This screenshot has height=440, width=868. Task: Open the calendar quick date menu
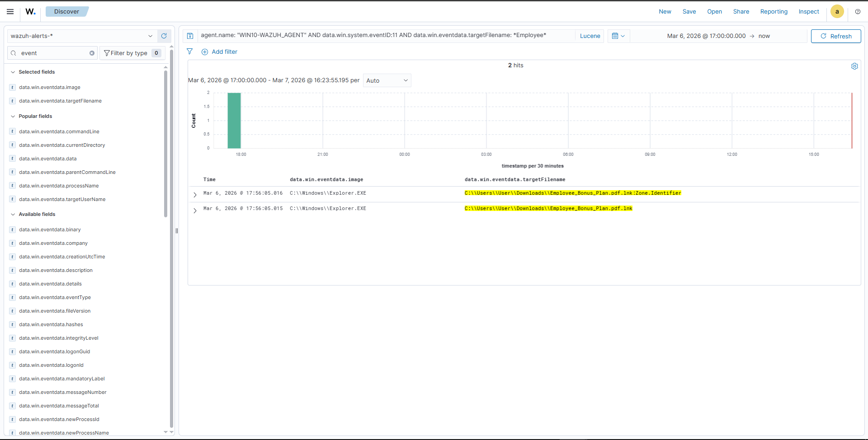tap(618, 36)
